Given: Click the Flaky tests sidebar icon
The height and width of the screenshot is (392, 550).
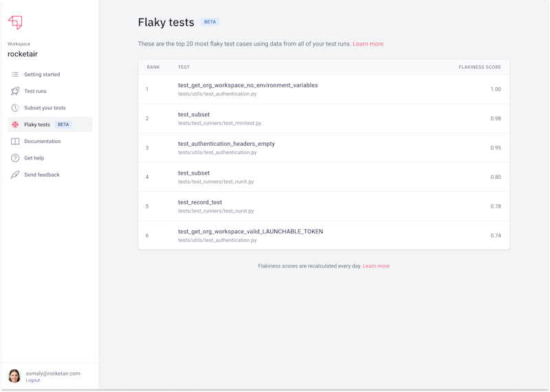Looking at the screenshot, I should pos(15,124).
